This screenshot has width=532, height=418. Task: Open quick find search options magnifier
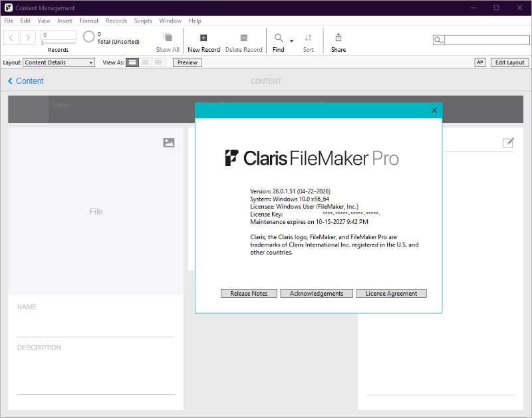(438, 41)
